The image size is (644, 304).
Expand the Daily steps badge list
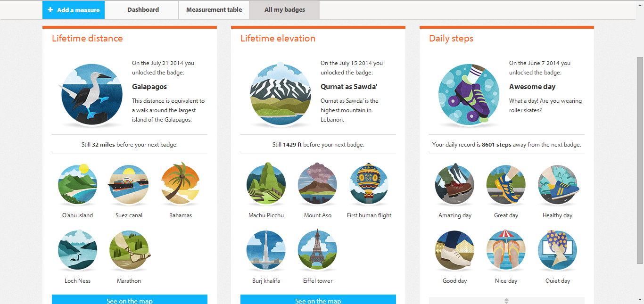click(x=507, y=301)
